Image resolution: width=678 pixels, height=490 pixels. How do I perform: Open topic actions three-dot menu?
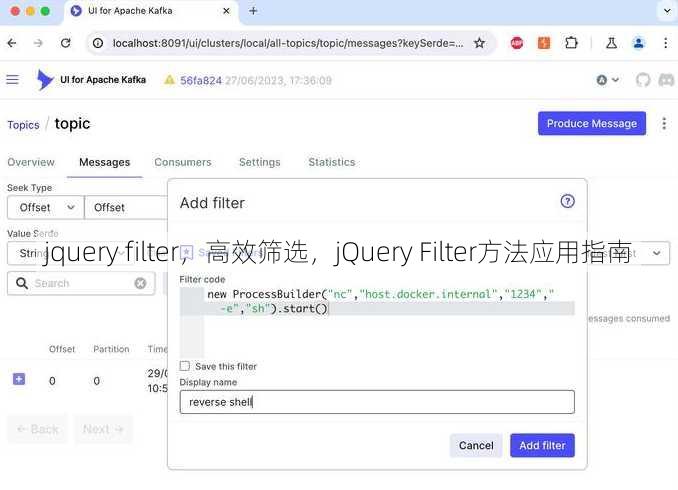664,124
